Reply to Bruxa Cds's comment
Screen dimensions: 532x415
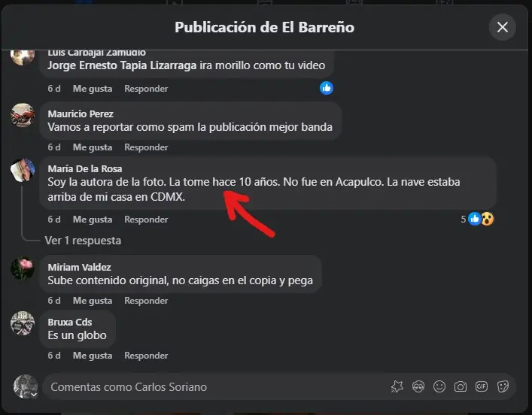point(146,356)
